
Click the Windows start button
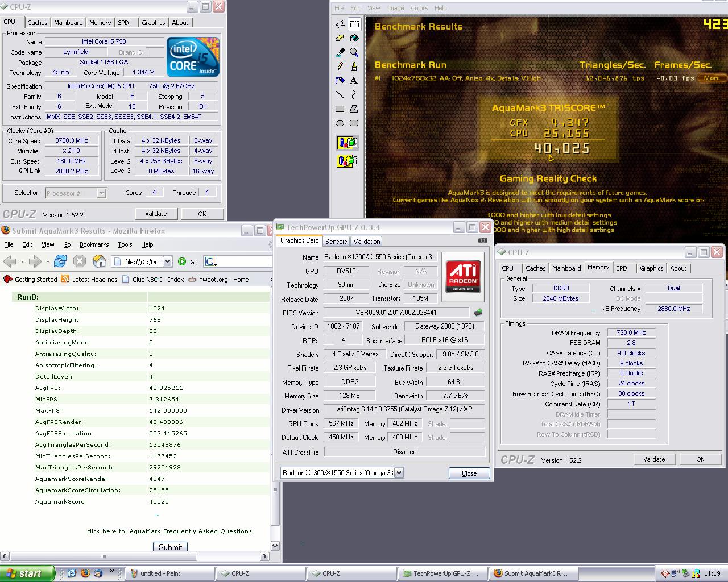tap(27, 573)
